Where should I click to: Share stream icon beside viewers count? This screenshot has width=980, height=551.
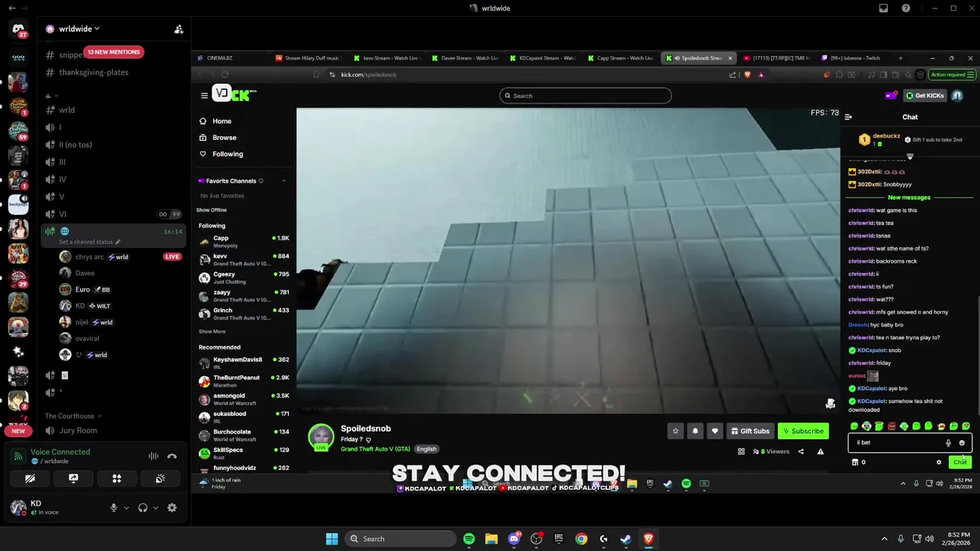pyautogui.click(x=801, y=452)
